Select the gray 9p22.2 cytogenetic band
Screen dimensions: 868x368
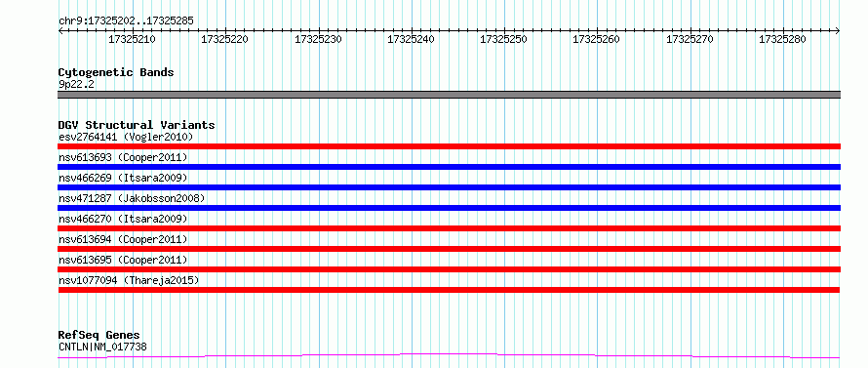click(449, 95)
